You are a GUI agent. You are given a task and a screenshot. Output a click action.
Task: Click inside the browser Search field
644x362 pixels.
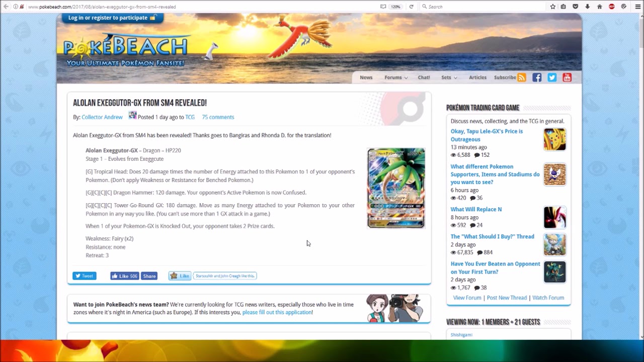pyautogui.click(x=483, y=7)
